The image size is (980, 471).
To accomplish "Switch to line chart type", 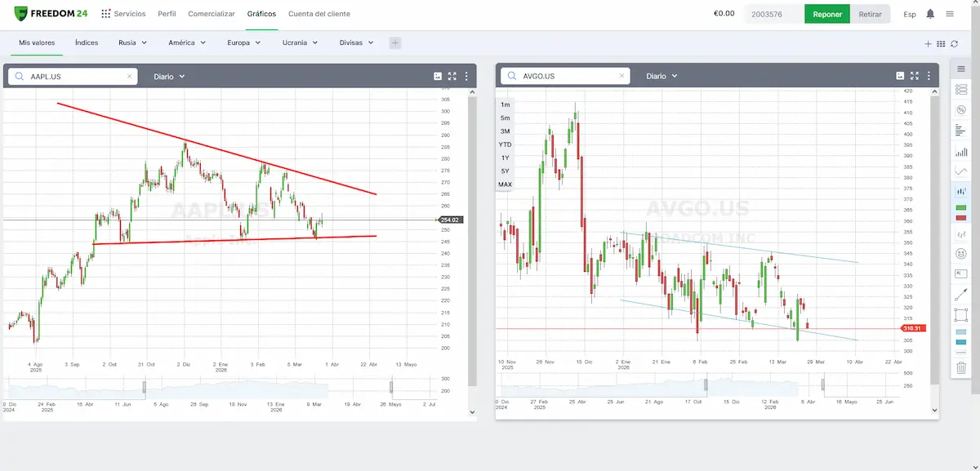I will tap(961, 171).
